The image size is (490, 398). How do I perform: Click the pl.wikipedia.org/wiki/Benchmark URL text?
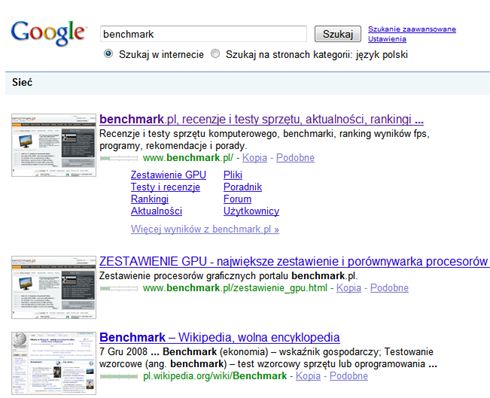215,376
